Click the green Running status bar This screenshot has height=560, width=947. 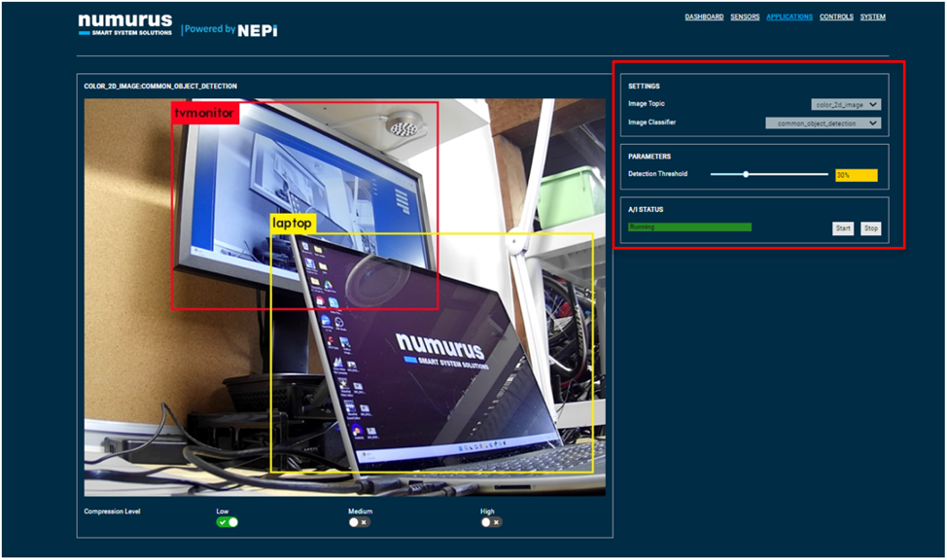pos(690,227)
